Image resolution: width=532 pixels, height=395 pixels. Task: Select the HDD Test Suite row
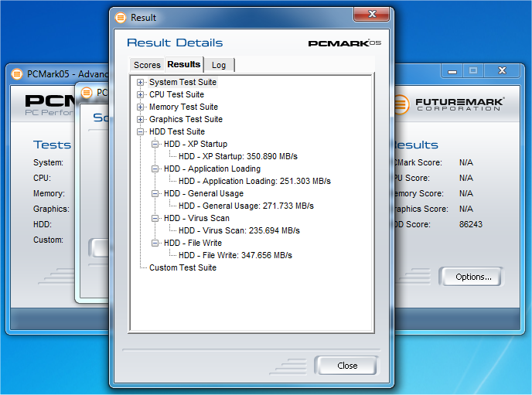tap(177, 132)
